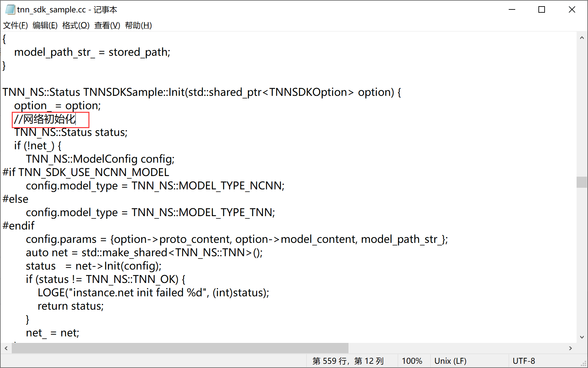Click the Unix (LF) line-ending indicator
Screen dimensions: 588x368
coord(451,361)
